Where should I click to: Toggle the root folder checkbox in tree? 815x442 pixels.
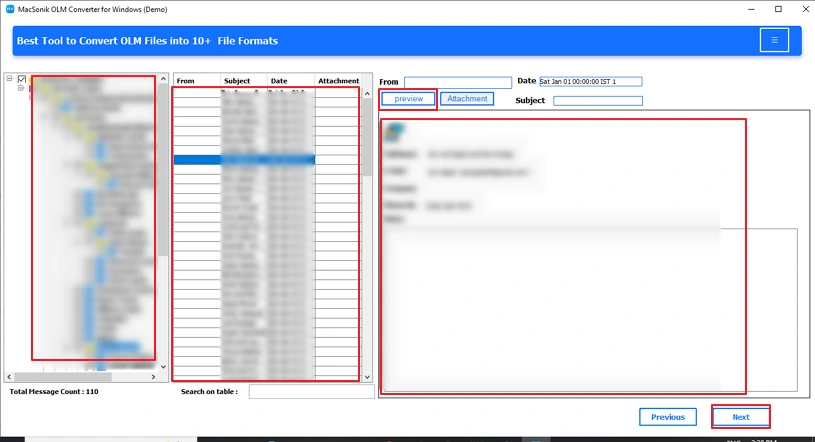click(x=22, y=79)
